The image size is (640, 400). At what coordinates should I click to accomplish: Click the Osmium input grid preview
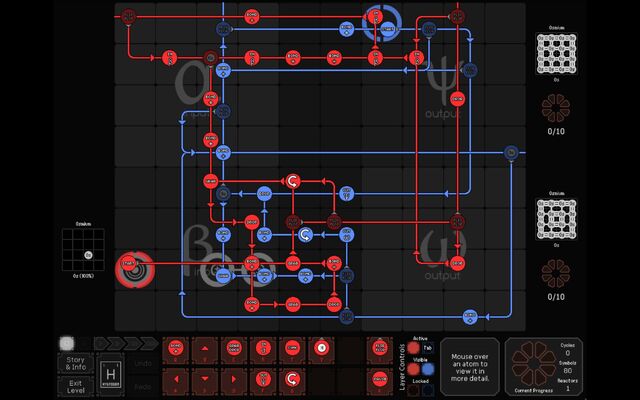coord(83,249)
